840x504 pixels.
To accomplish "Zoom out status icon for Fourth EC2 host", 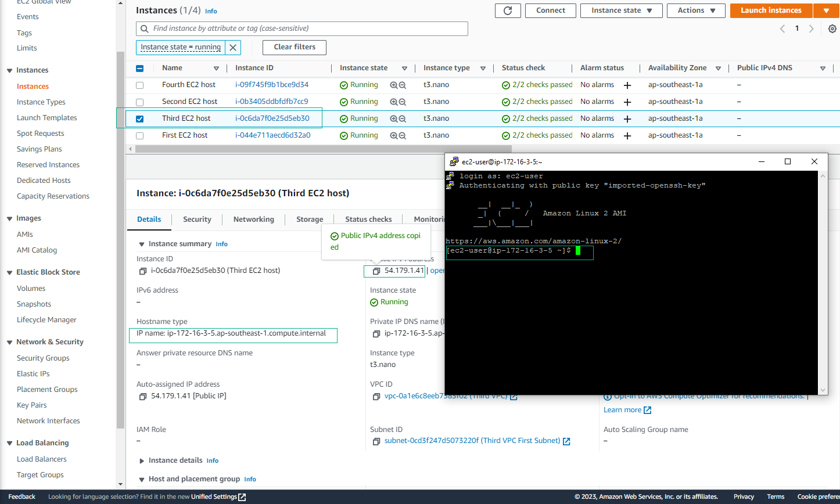I will click(402, 85).
